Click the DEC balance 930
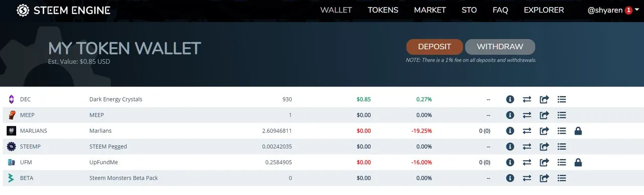Image resolution: width=644 pixels, height=195 pixels. click(x=287, y=100)
